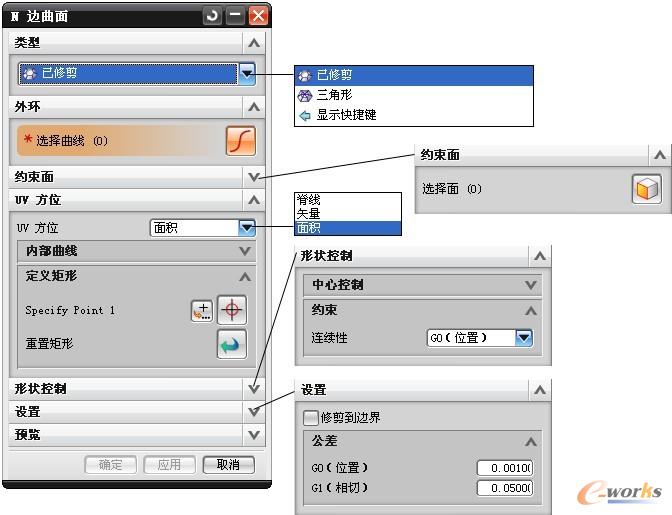Expand the 形状控制 section in the dialog
The image size is (672, 515).
(x=254, y=388)
